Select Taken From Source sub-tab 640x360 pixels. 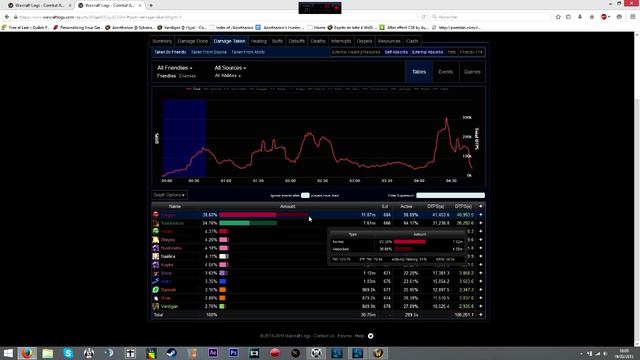click(209, 52)
